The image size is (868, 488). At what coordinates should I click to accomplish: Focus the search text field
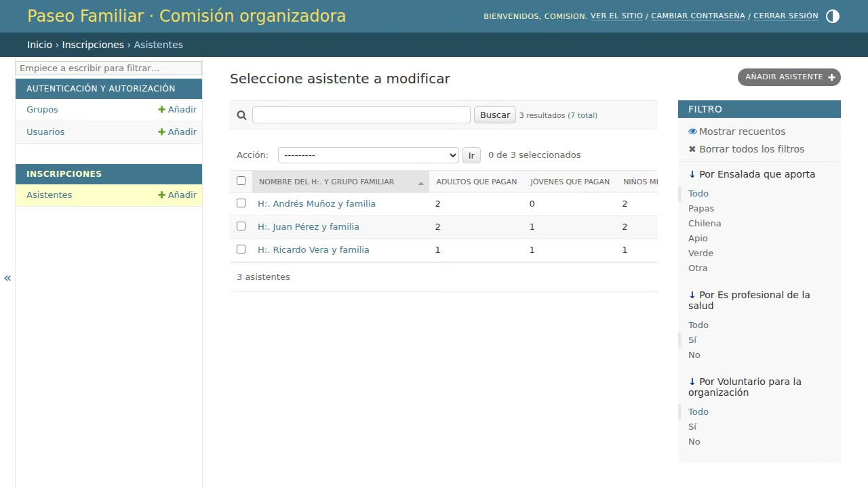coord(361,115)
